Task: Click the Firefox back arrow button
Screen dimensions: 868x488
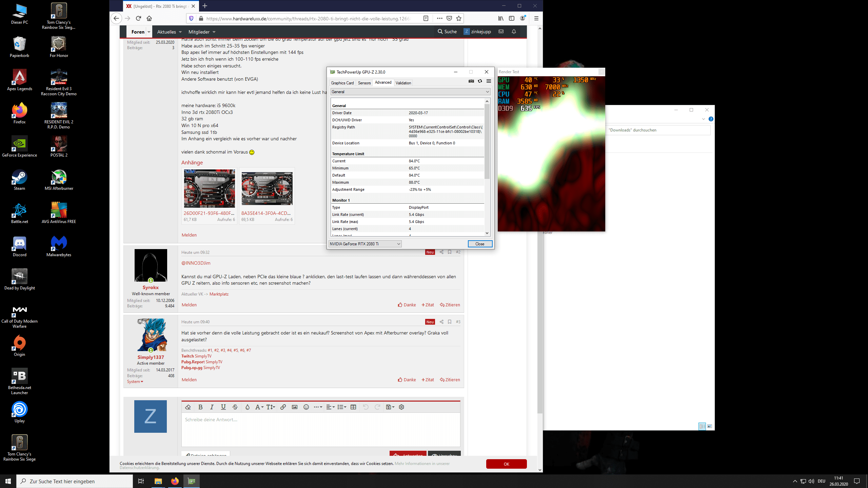Action: (116, 18)
